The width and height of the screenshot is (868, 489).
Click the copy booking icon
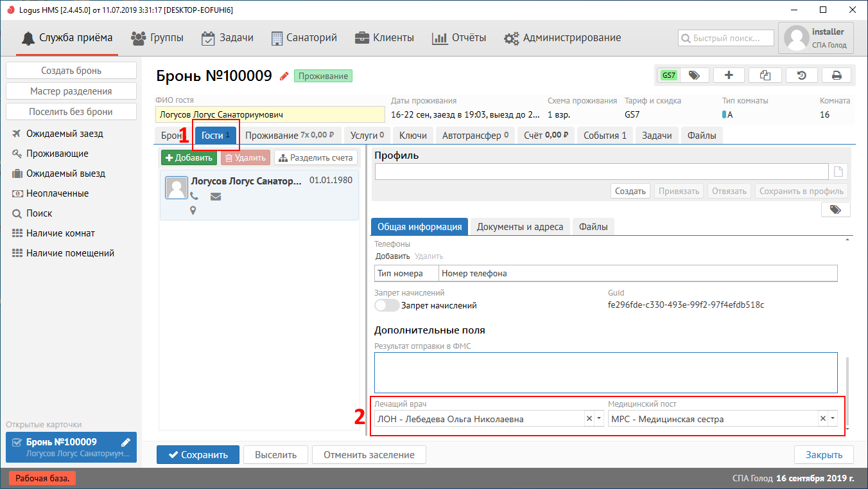(x=765, y=75)
